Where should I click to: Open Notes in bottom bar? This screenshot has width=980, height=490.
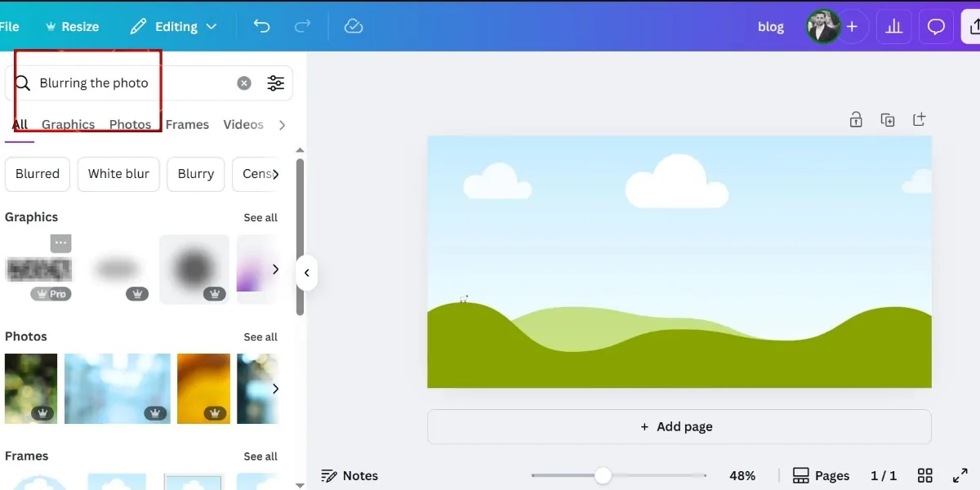tap(350, 475)
